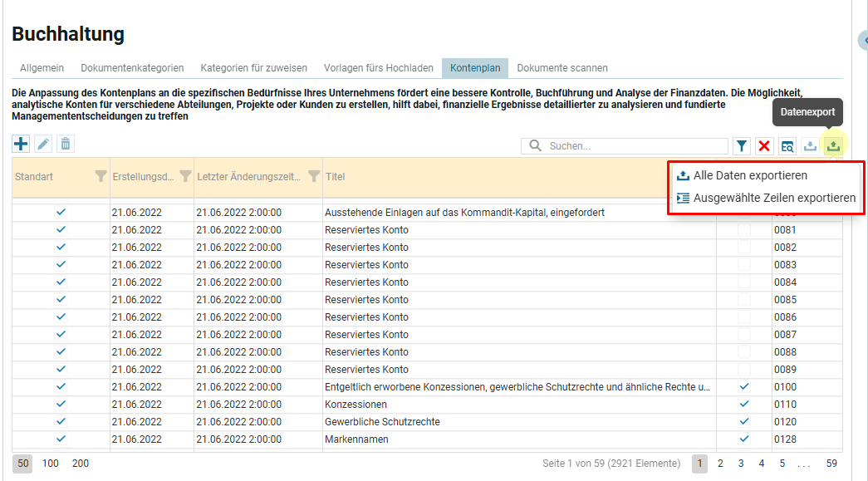Viewport: 868px width, 481px height.
Task: Toggle Standart checkbox in Markennamen row
Action: 61,439
